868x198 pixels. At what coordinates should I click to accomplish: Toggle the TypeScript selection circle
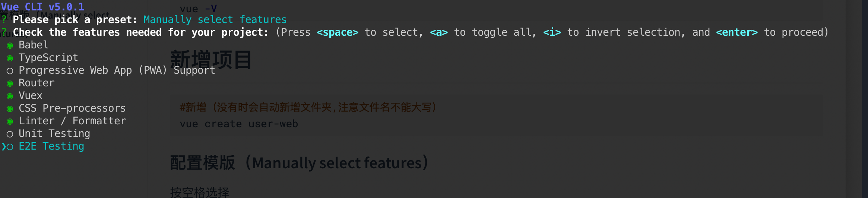pyautogui.click(x=10, y=58)
